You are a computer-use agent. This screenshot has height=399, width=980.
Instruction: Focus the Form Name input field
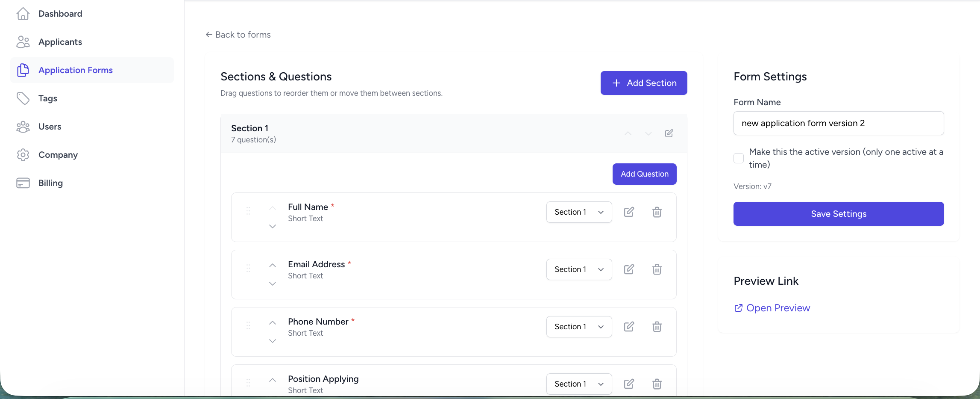pyautogui.click(x=839, y=123)
